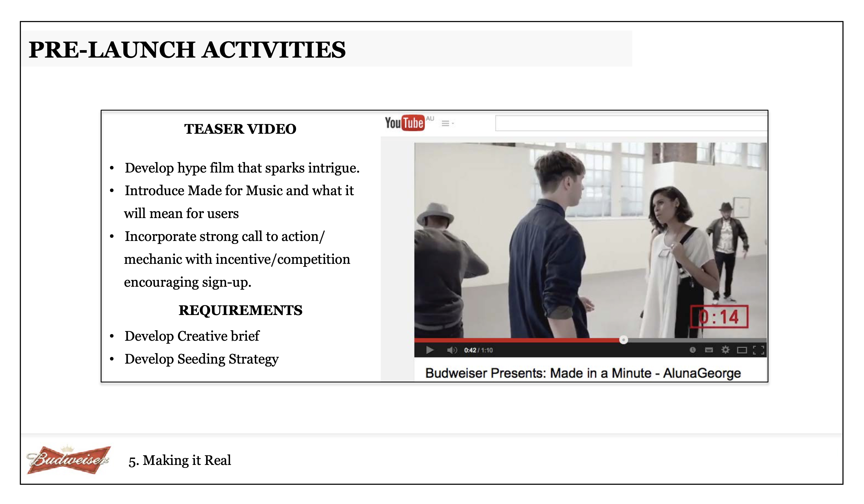
Task: Play the video with the play button
Action: point(430,350)
